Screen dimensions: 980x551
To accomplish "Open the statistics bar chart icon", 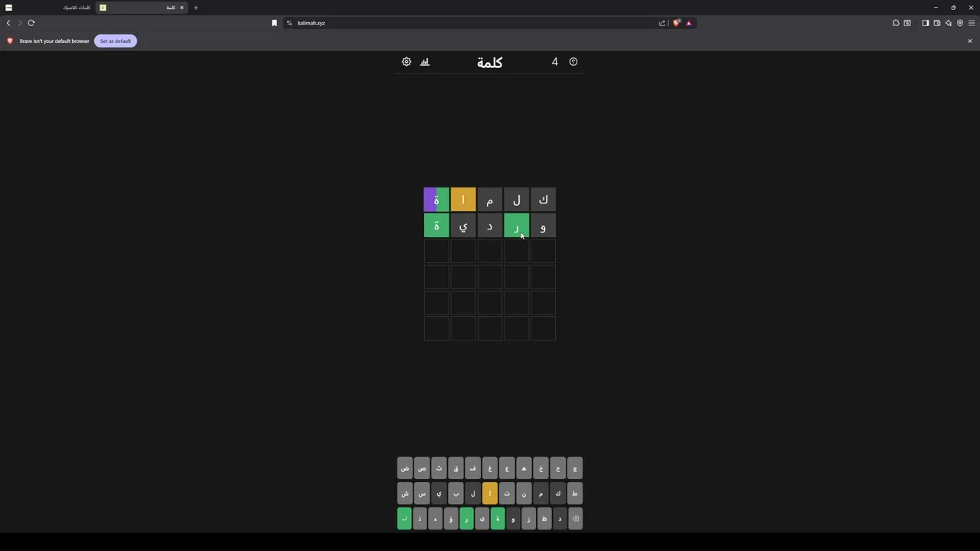I will coord(425,62).
